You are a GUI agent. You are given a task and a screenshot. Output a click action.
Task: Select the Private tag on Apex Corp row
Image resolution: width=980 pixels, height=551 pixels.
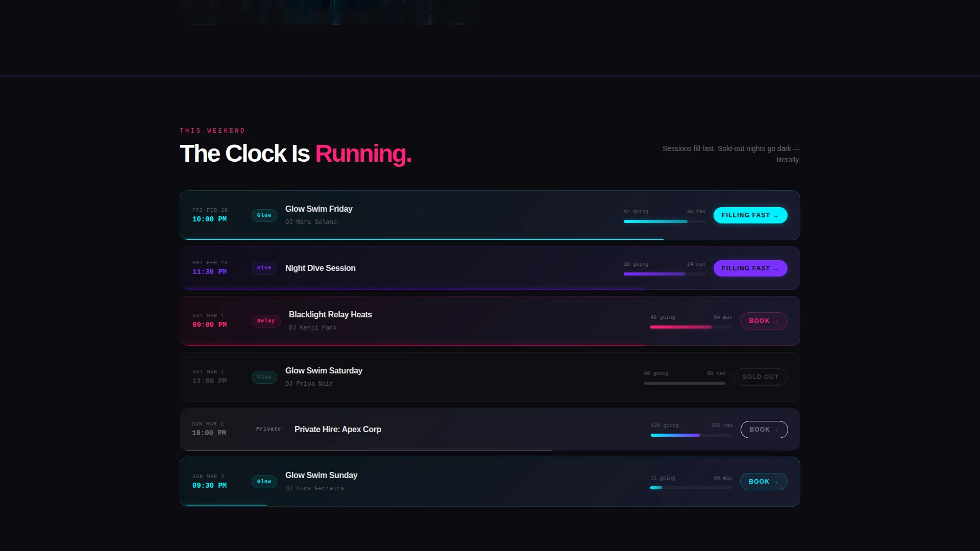pyautogui.click(x=268, y=429)
